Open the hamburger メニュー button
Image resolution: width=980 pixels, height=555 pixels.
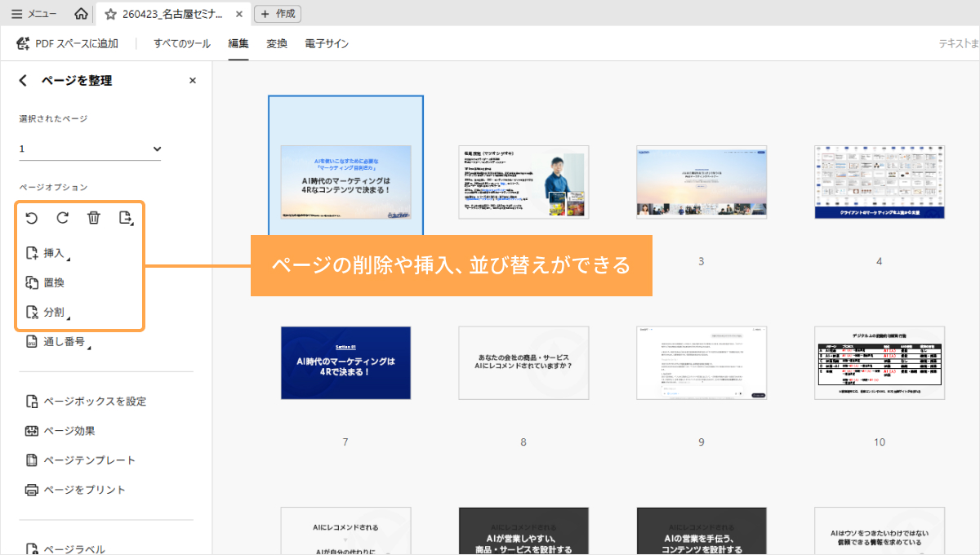34,14
